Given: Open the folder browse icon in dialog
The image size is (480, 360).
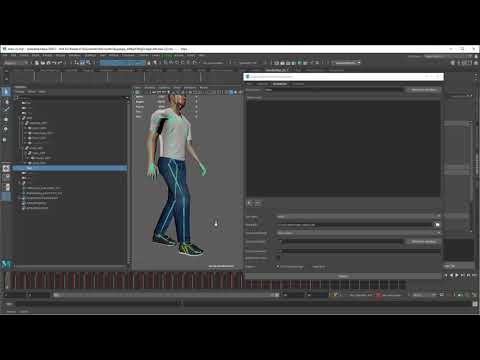Looking at the screenshot, I should tap(437, 225).
